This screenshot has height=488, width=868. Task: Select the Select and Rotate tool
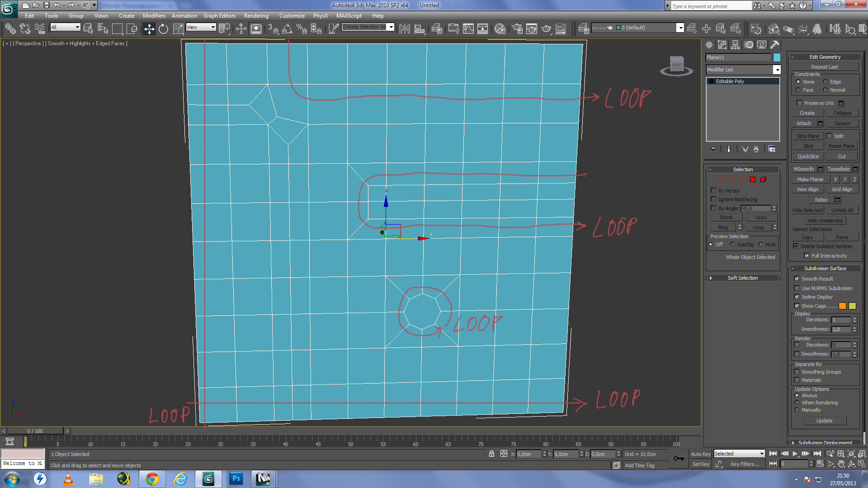(x=163, y=29)
